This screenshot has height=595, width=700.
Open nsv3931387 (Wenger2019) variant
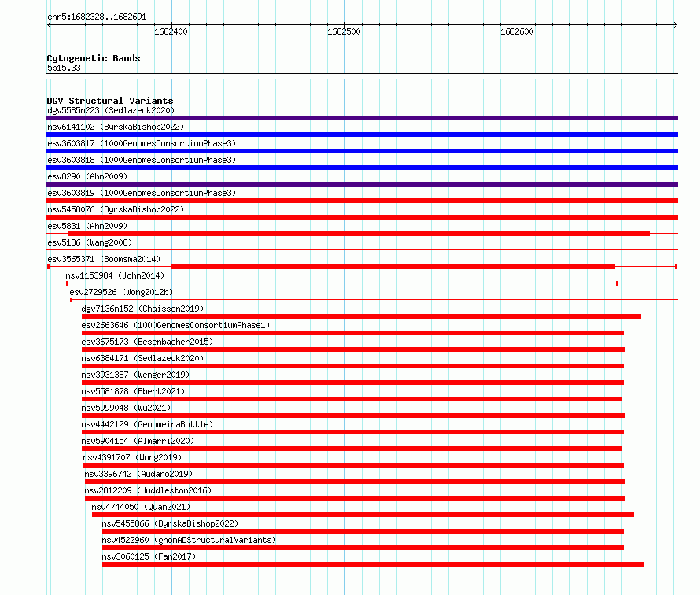[x=135, y=375]
